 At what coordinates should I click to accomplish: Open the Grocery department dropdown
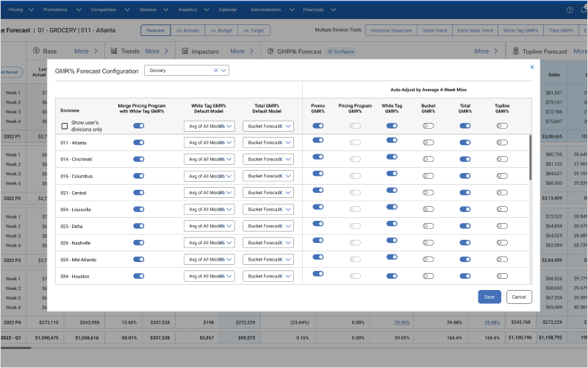[224, 71]
